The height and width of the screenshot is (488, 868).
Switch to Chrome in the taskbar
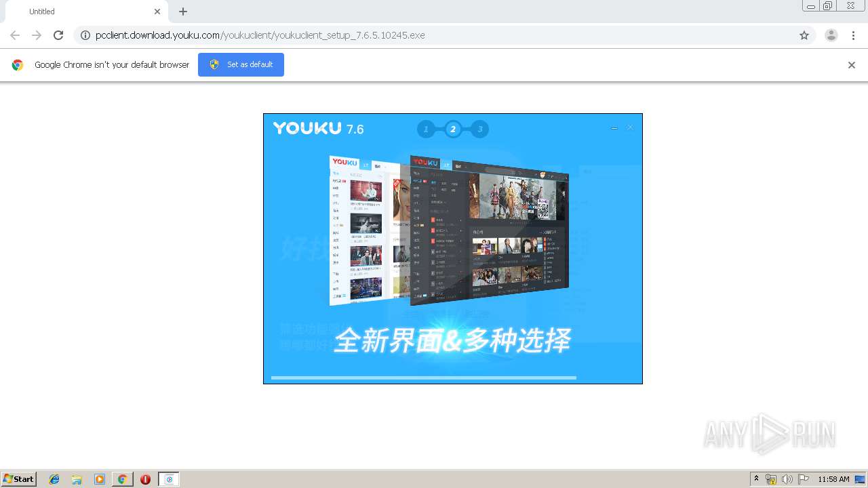click(x=122, y=479)
